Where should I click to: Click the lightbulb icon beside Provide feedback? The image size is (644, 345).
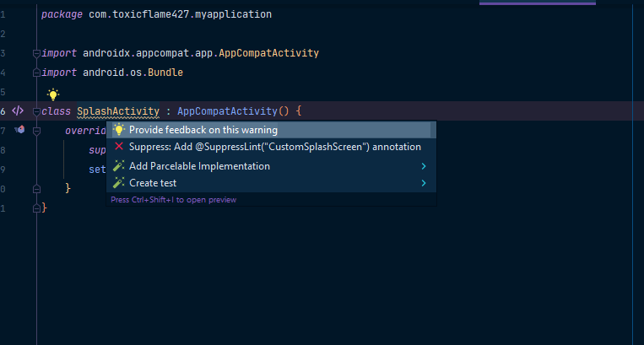point(119,130)
